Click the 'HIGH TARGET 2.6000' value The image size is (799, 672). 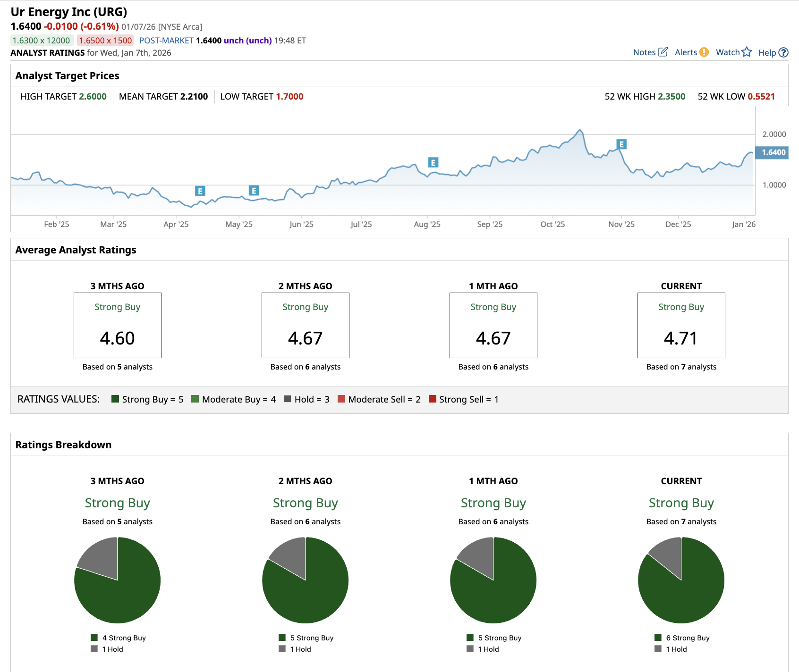click(64, 96)
